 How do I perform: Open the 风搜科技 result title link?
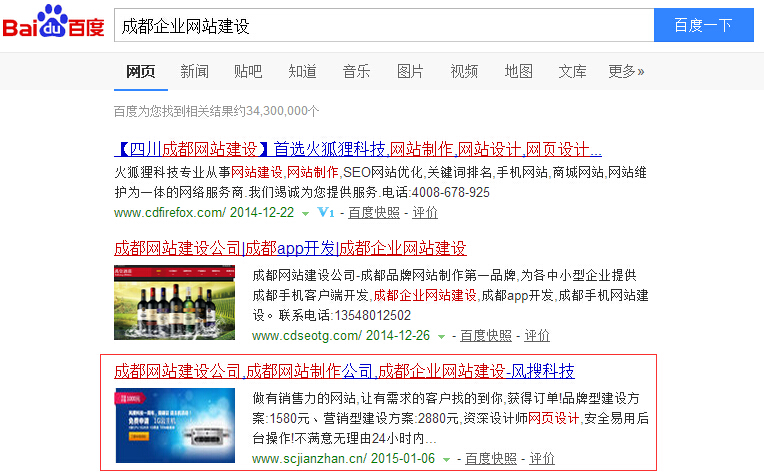click(344, 372)
